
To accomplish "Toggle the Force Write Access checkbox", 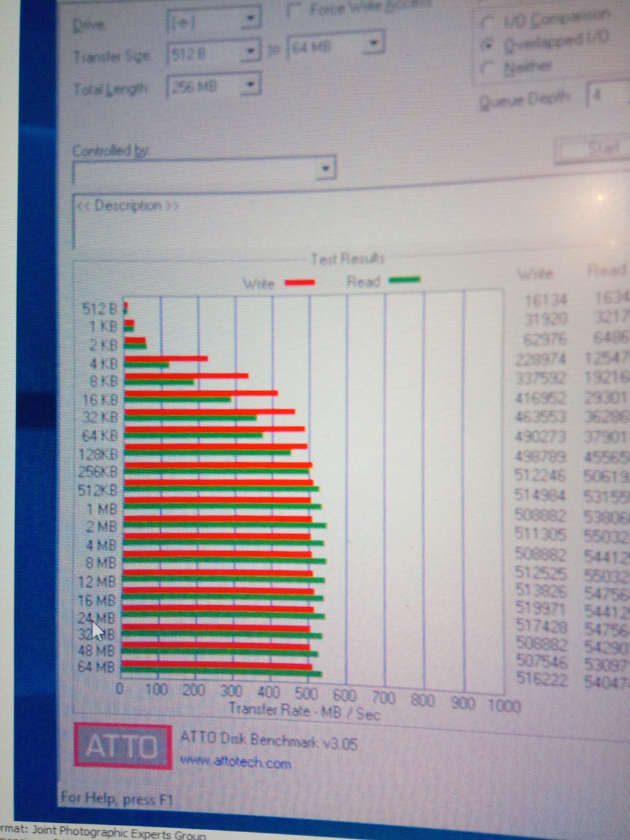I will [x=295, y=11].
